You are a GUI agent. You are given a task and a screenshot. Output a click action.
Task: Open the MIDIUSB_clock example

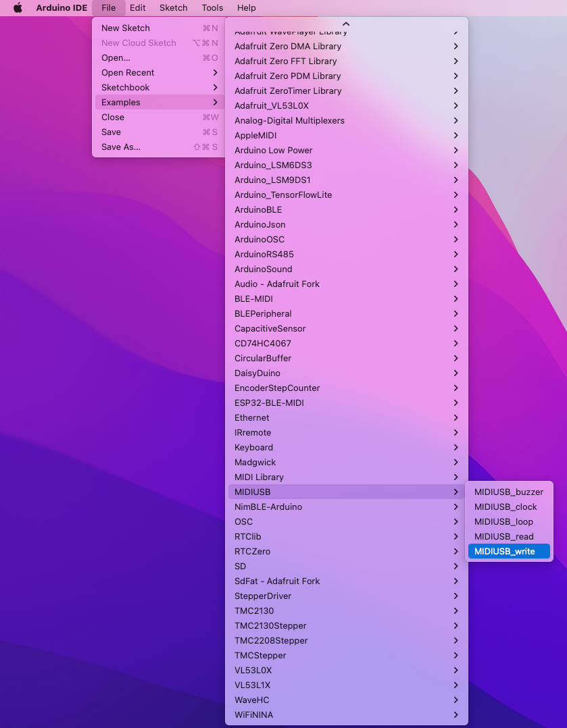point(509,506)
